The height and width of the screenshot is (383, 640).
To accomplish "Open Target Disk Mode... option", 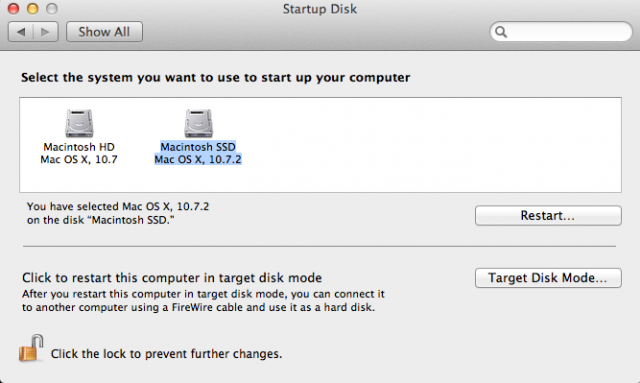I will pos(548,278).
